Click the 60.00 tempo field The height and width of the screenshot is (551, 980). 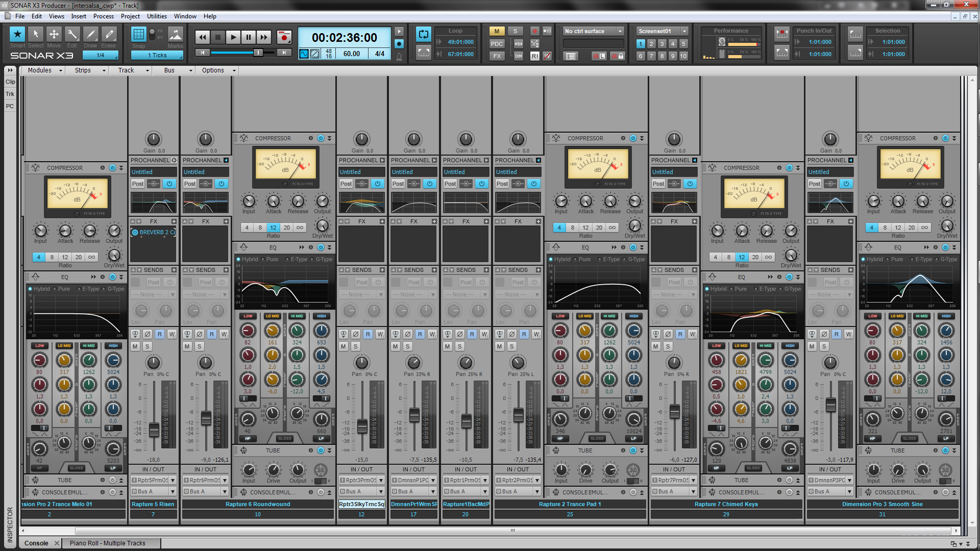tap(352, 54)
